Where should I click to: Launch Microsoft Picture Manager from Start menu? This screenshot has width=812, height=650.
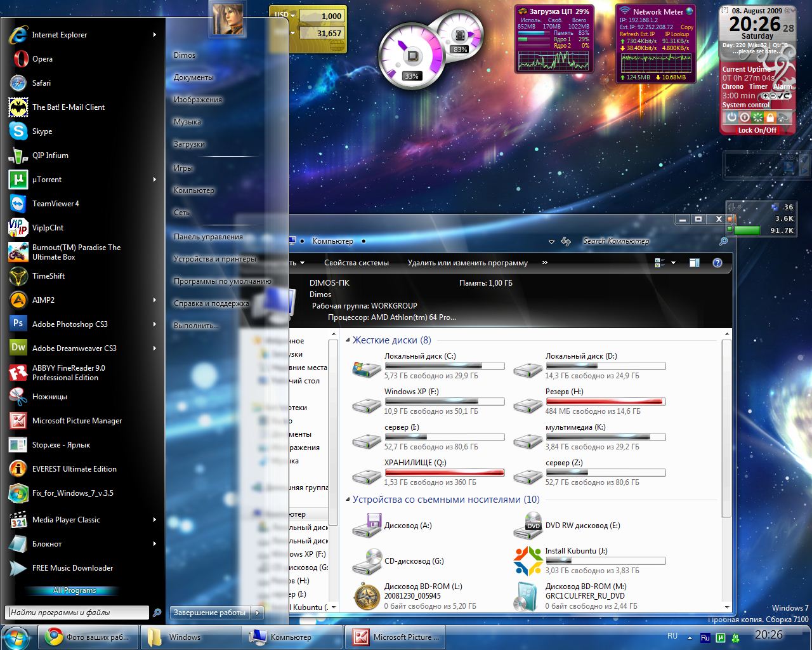(82, 421)
